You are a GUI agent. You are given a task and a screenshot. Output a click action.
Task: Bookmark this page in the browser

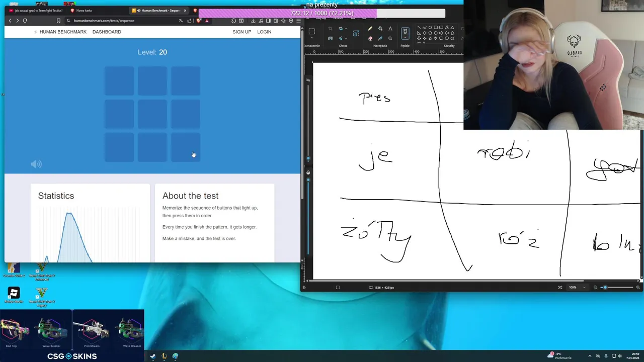coord(58,21)
